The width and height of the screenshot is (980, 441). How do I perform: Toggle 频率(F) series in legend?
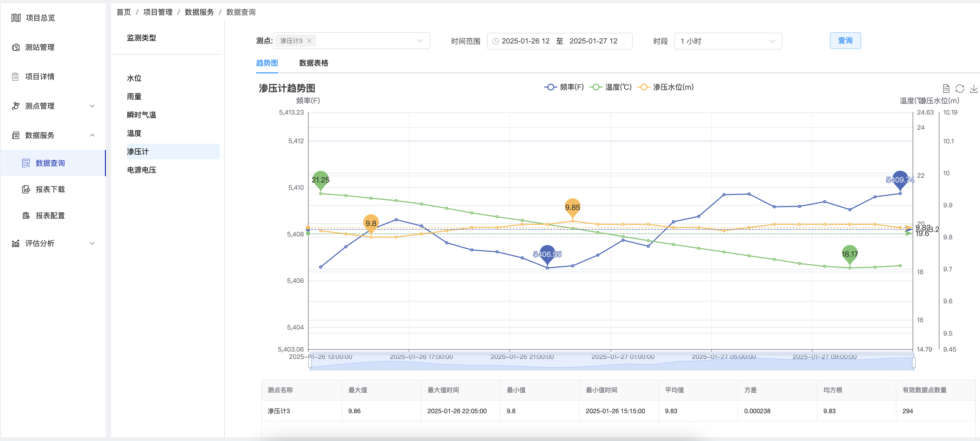point(564,87)
